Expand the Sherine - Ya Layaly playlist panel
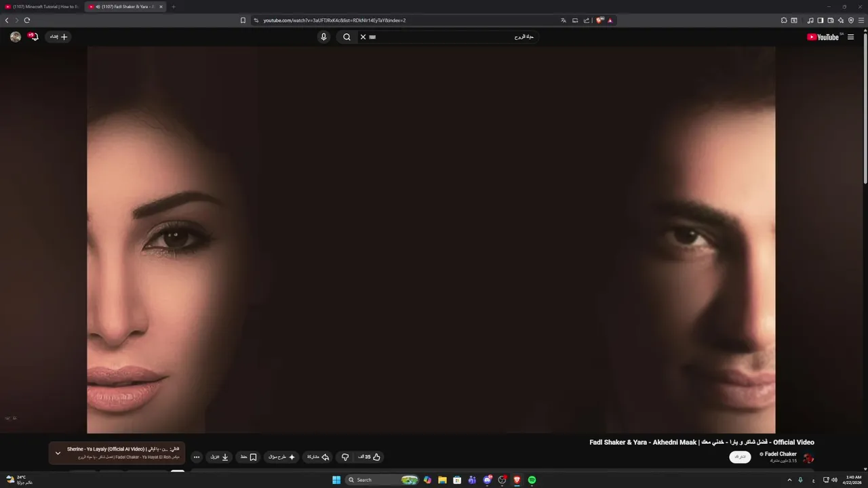The width and height of the screenshot is (868, 488). click(x=58, y=453)
